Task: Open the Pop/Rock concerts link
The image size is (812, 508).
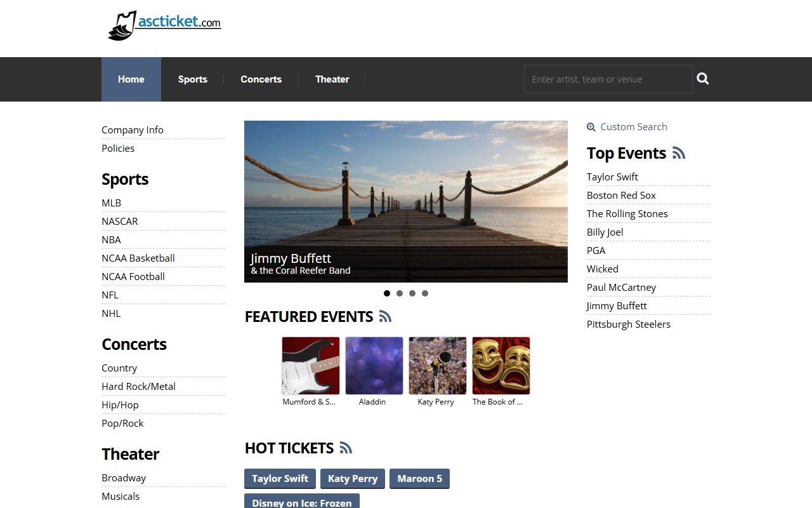Action: 122,424
